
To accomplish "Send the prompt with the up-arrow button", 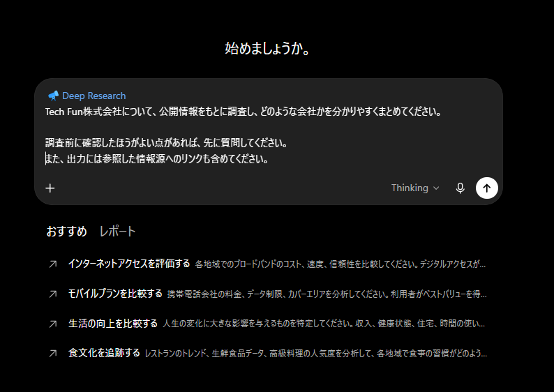I will point(487,188).
